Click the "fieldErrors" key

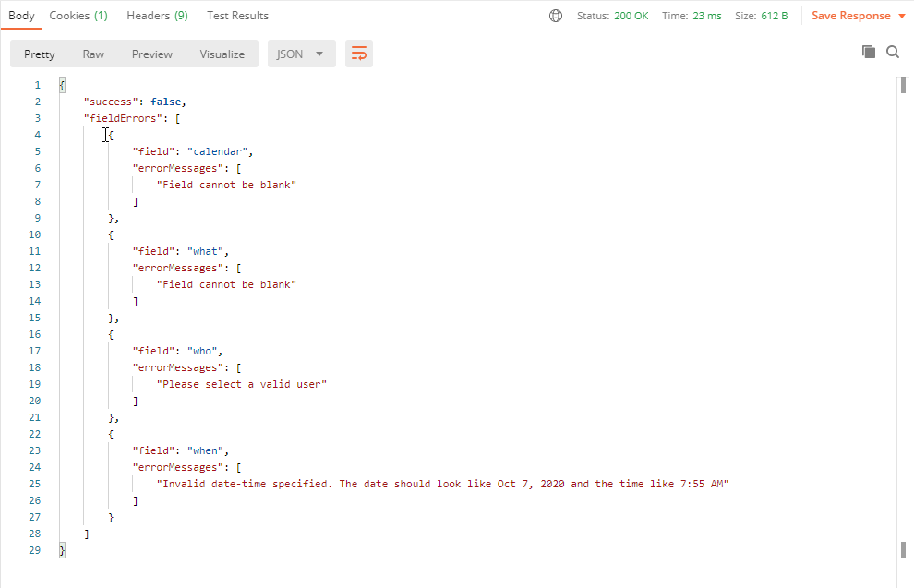124,118
